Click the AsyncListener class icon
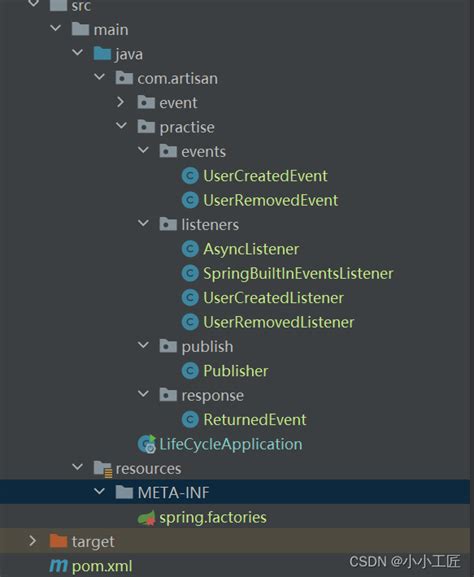Image resolution: width=474 pixels, height=577 pixels. click(x=190, y=249)
